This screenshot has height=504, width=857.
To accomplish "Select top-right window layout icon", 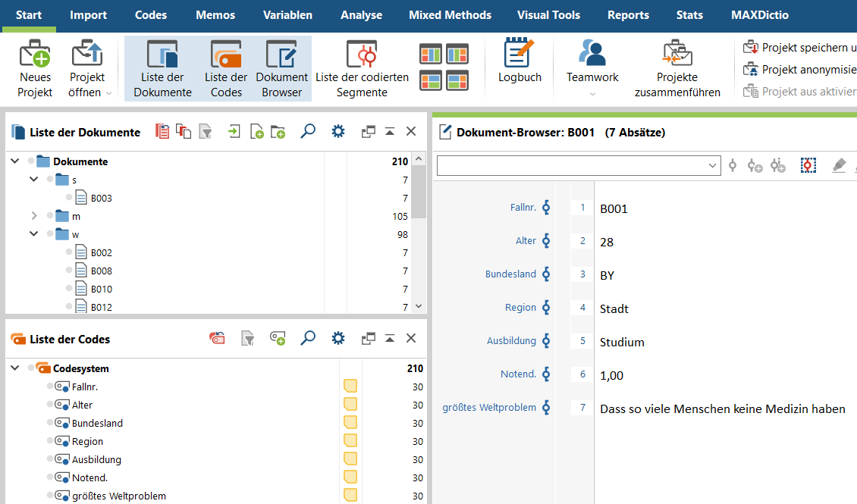I will coord(457,54).
